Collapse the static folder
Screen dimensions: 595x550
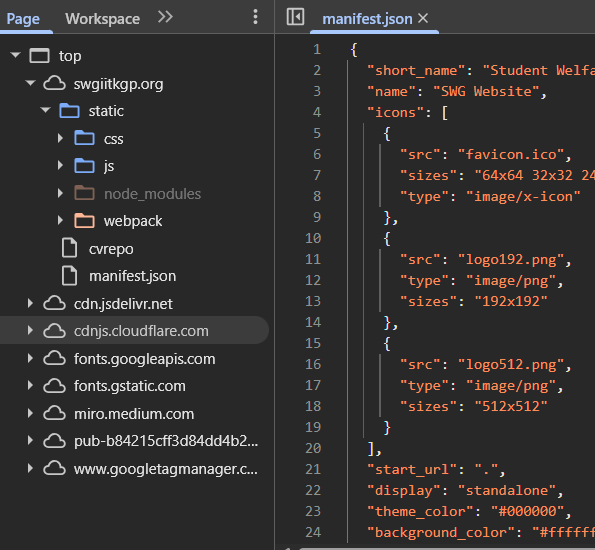[x=46, y=110]
